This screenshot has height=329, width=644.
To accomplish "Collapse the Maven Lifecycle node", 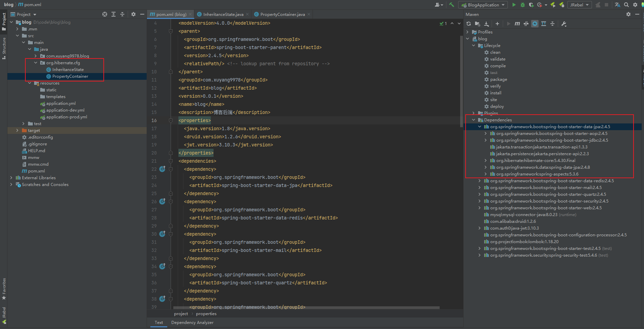I will pos(474,46).
